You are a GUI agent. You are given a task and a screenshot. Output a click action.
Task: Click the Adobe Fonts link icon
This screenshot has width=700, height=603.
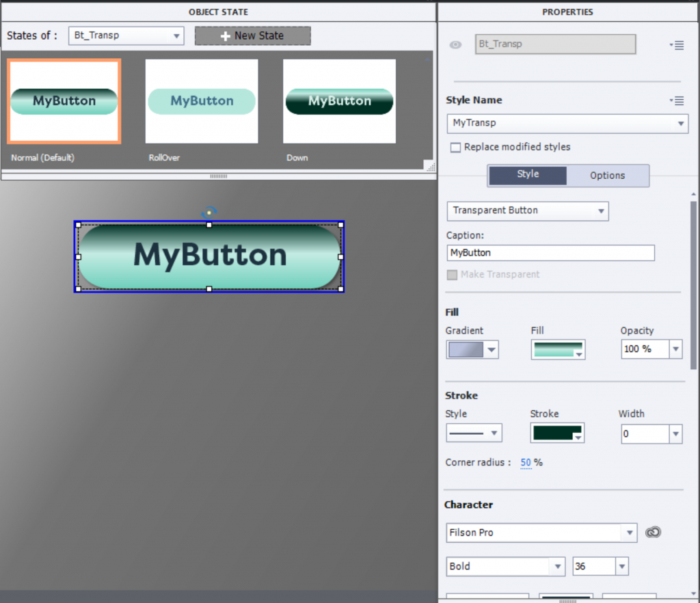tap(654, 533)
